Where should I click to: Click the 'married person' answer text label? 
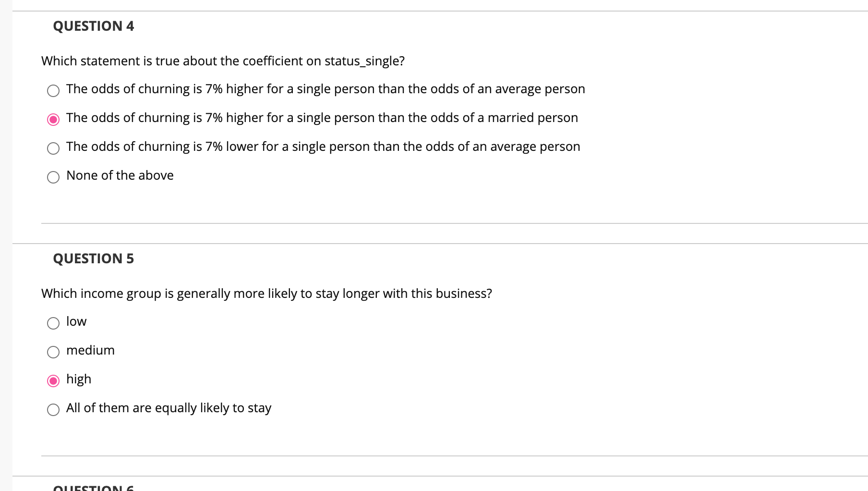322,118
